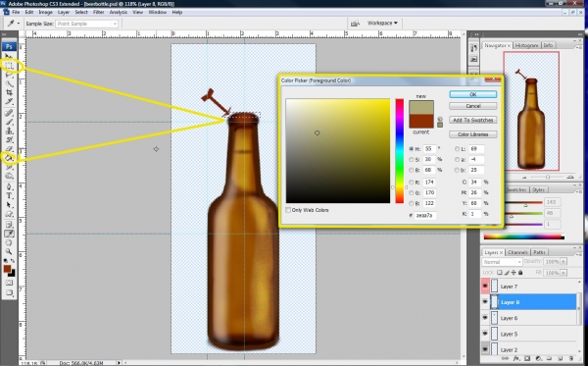Select the Hand tool
The image size is (588, 366).
point(9,243)
